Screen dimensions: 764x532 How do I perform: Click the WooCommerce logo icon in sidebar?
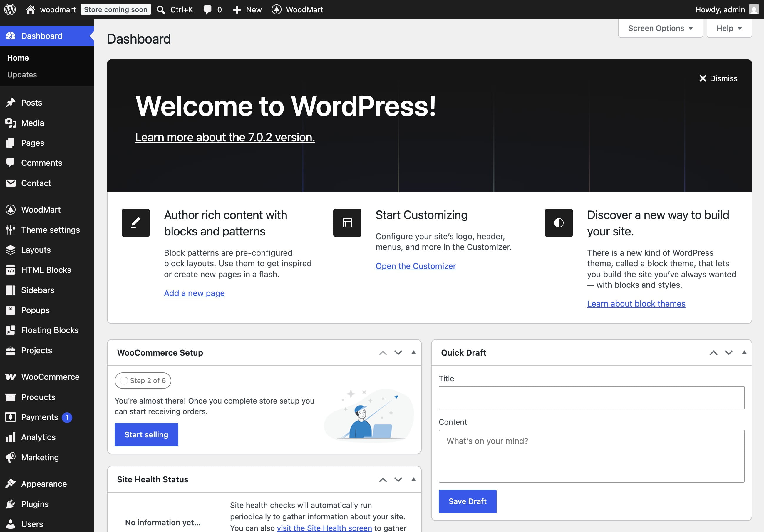tap(11, 377)
